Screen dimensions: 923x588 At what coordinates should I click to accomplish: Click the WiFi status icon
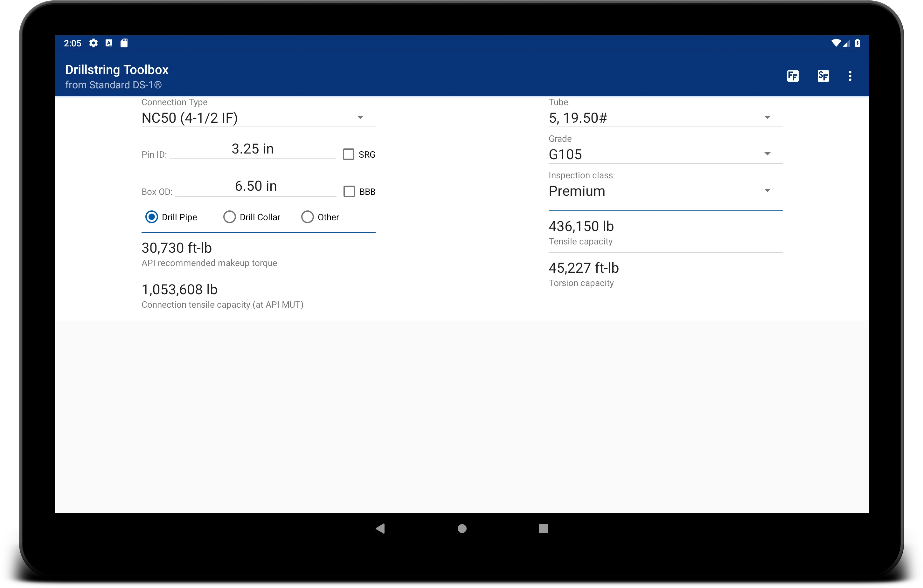[x=836, y=42]
